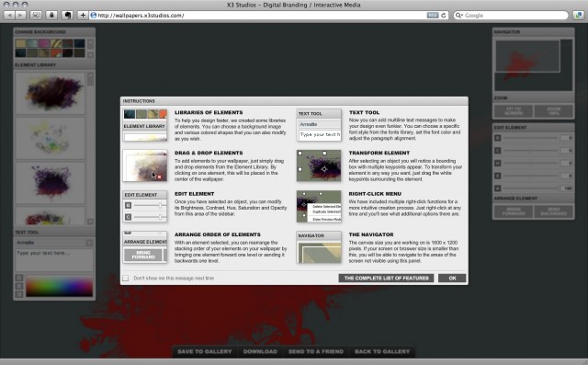Add the partly visible red-yellow element at library bottom

pyautogui.click(x=50, y=216)
